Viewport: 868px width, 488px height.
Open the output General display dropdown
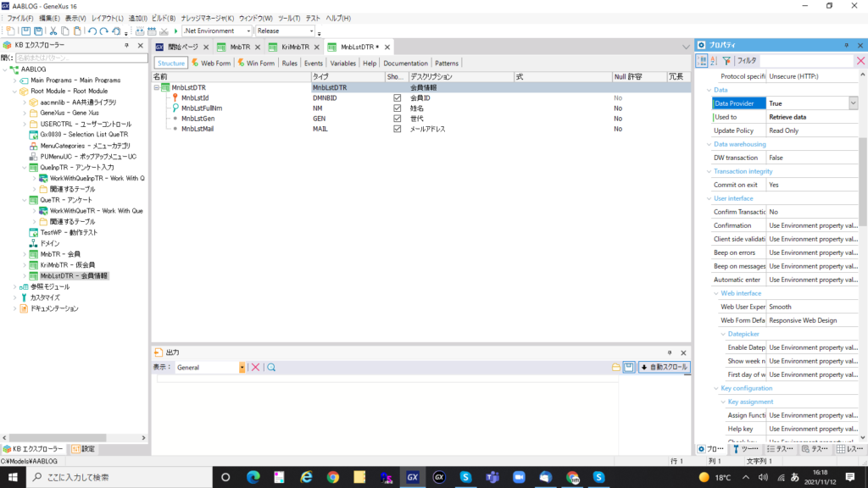tap(242, 368)
